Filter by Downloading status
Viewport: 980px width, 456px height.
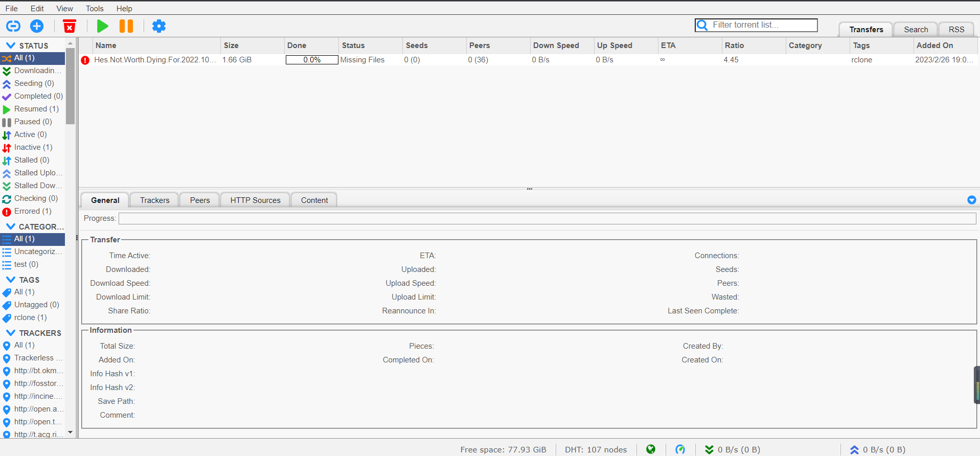(33, 71)
